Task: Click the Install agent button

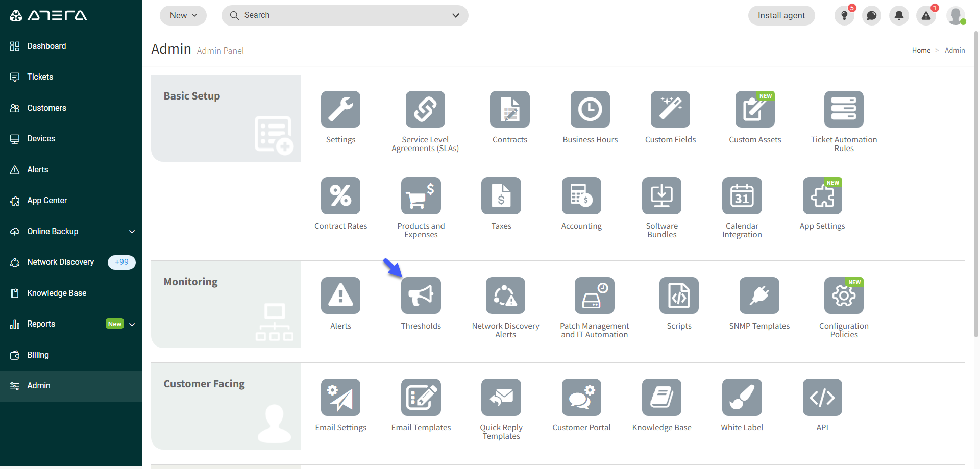Action: pos(781,15)
